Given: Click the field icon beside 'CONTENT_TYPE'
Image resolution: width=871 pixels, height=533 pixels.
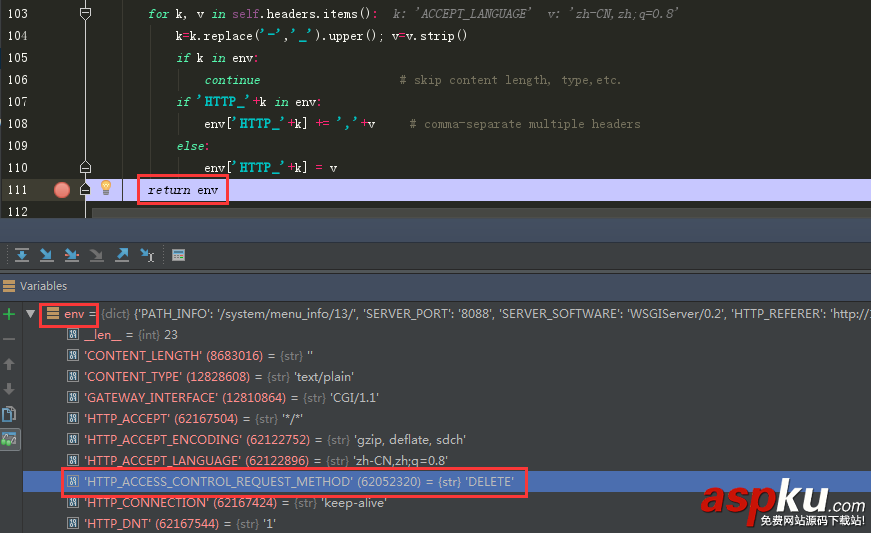Looking at the screenshot, I should coord(73,376).
